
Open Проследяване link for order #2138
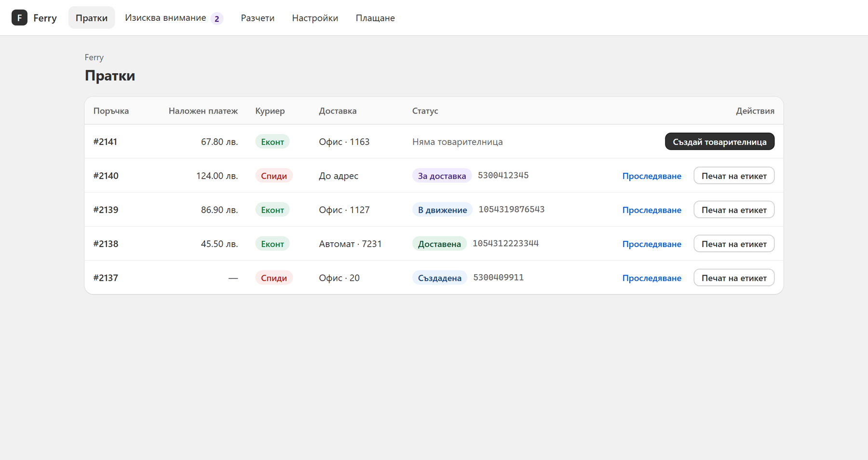coord(651,244)
